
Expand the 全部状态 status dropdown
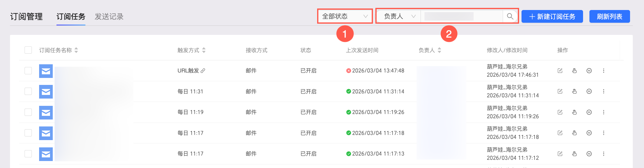(x=345, y=16)
